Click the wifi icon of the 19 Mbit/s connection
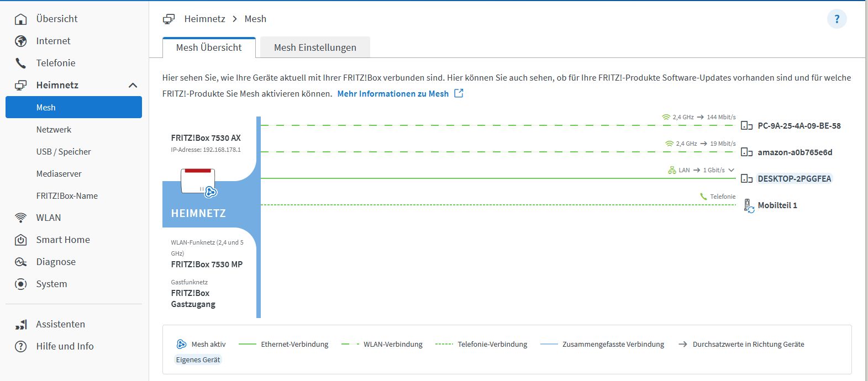This screenshot has width=868, height=381. point(669,144)
